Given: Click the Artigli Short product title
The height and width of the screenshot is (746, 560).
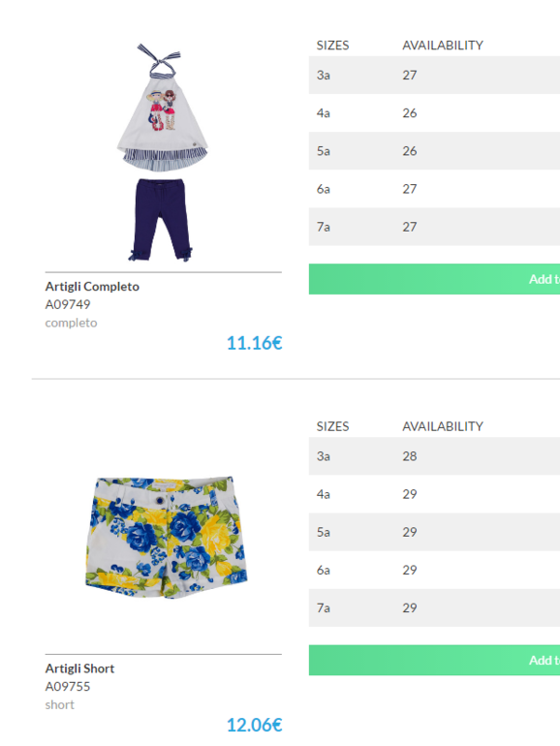Looking at the screenshot, I should click(80, 668).
